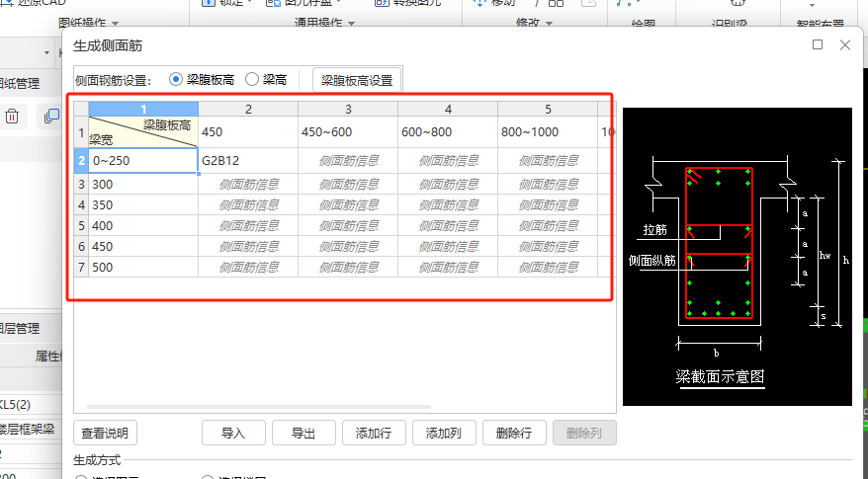Click the 梁腹板高/梁宽 diagonal header cell
The height and width of the screenshot is (479, 868).
(143, 131)
